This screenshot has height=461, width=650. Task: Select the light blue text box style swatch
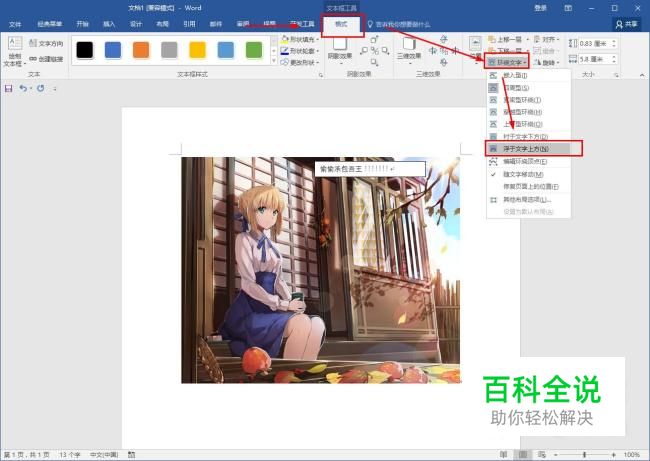(x=226, y=50)
